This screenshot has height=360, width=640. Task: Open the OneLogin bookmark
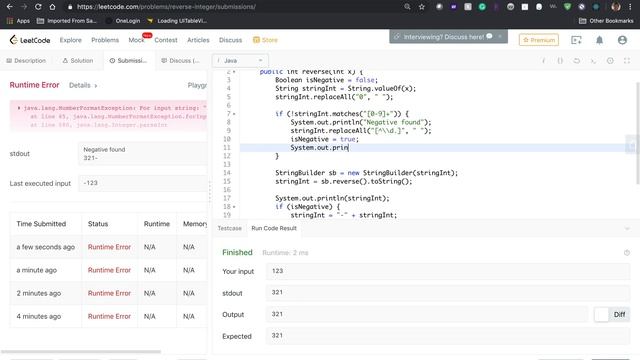pos(123,21)
